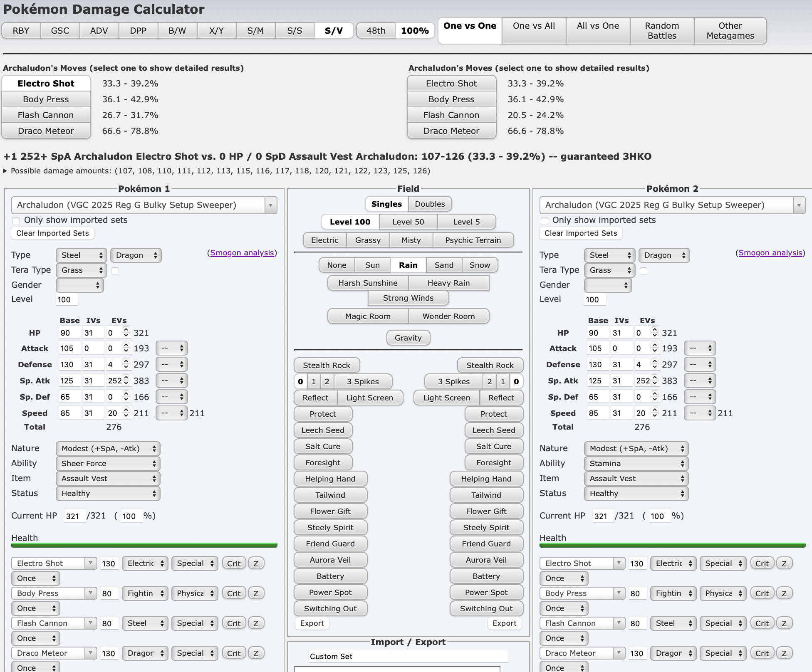Open Pokémon 2 Ability dropdown showing Stamina
This screenshot has height=672, width=812.
636,464
